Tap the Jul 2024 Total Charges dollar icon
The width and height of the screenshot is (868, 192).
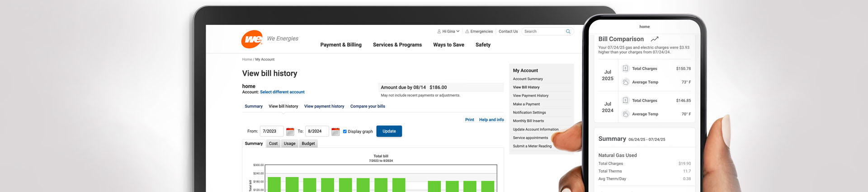(626, 100)
